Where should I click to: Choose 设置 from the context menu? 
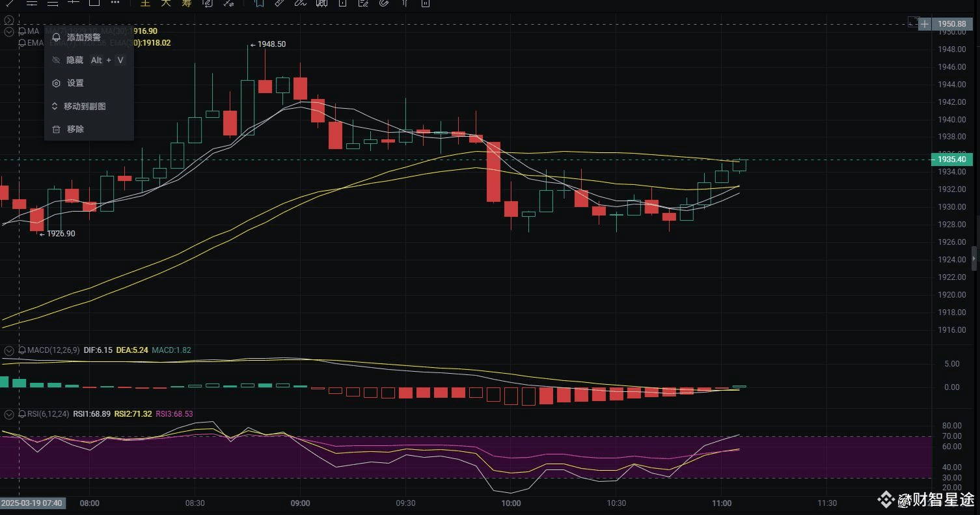pos(75,83)
